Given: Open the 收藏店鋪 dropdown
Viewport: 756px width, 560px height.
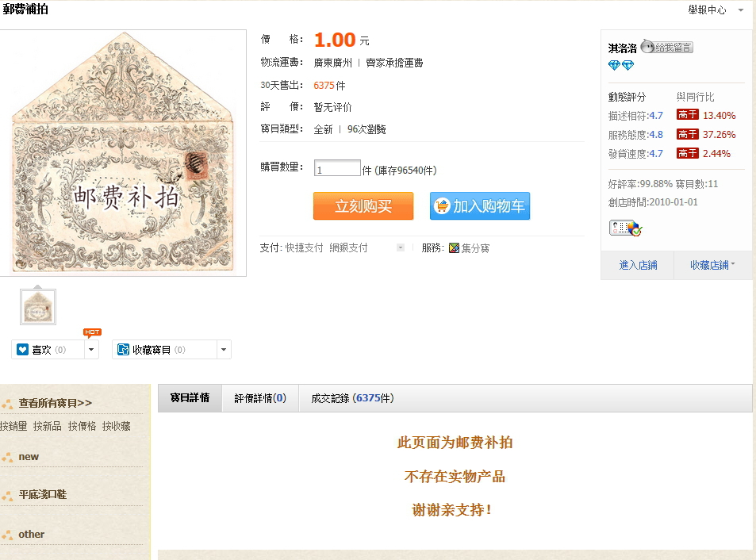Looking at the screenshot, I should tap(712, 265).
